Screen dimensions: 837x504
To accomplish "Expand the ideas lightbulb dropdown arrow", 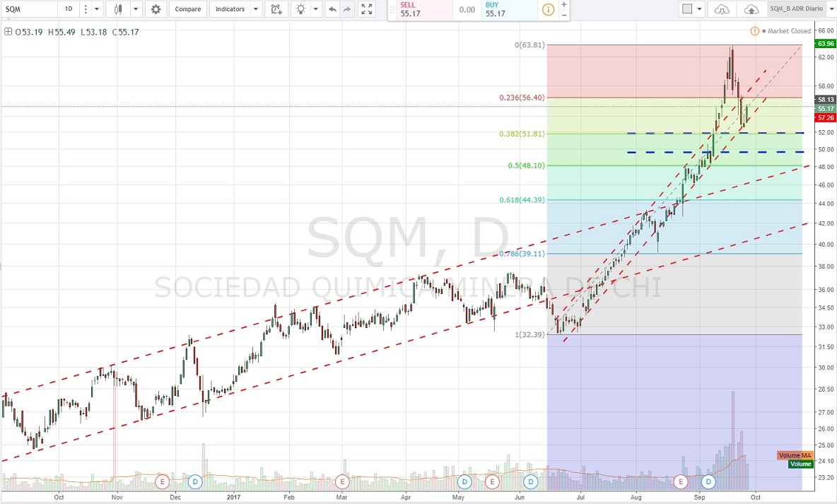I will pos(315,9).
